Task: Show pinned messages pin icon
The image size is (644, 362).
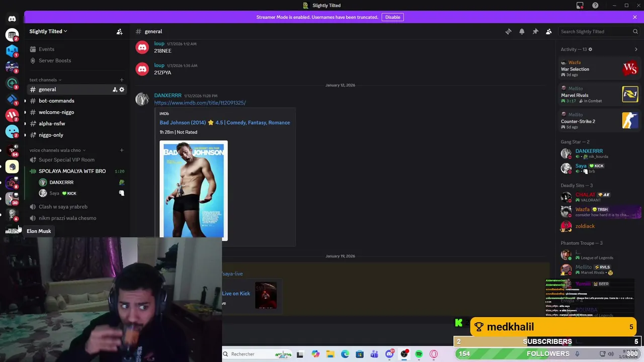Action: click(535, 32)
